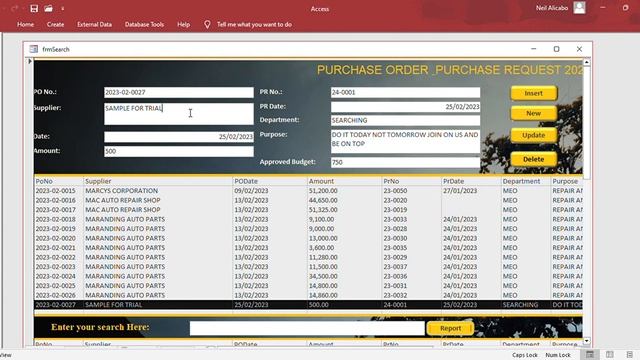
Task: Click the yellow Delete button
Action: click(533, 159)
